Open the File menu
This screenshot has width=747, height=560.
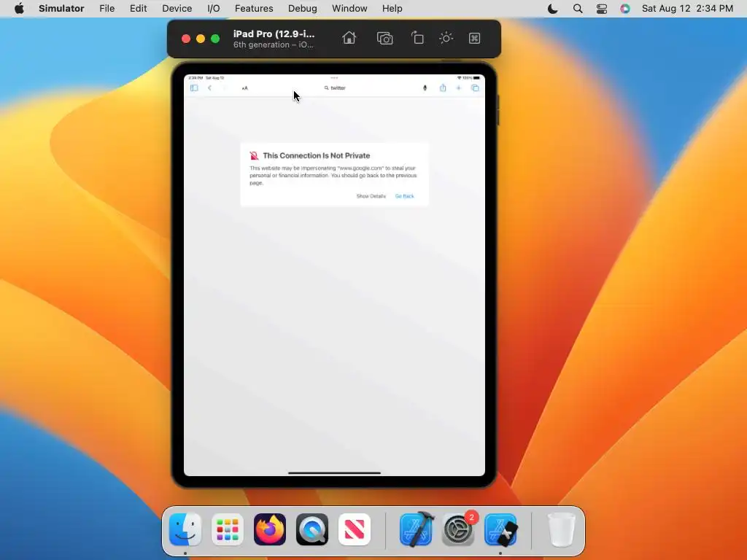coord(107,9)
